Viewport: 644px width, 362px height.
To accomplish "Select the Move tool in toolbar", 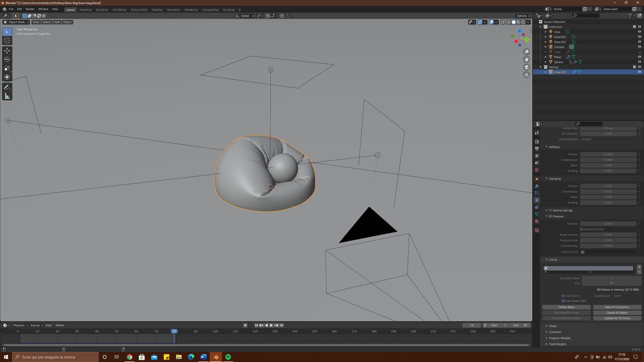I will (x=7, y=51).
